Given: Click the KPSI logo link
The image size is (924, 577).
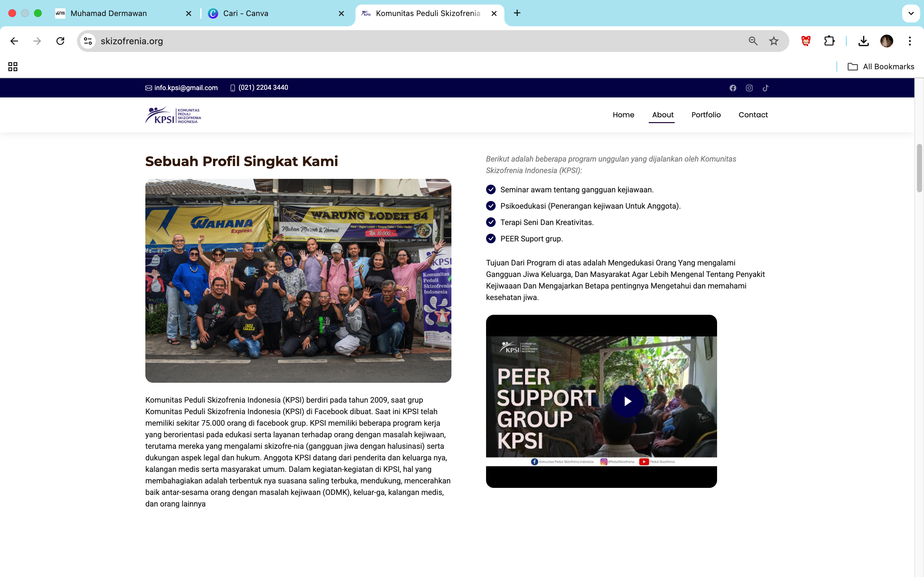Looking at the screenshot, I should point(173,115).
